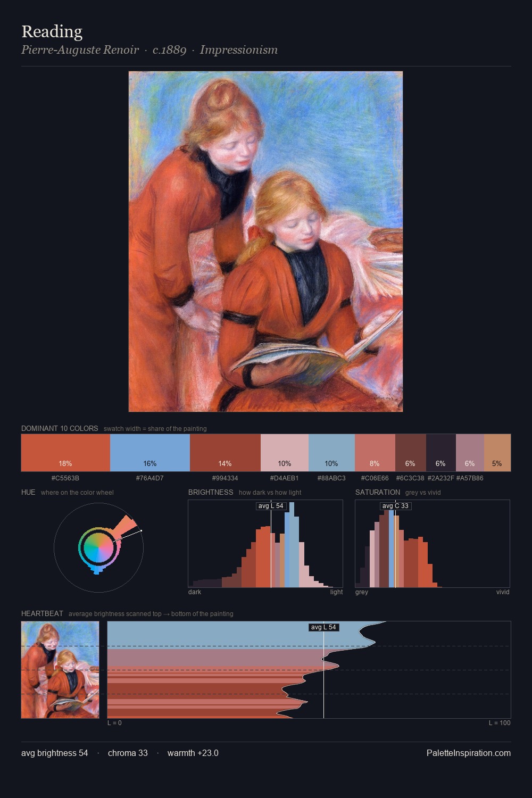The image size is (532, 798).
Task: Click the '#994334' hex label
Action: [x=225, y=478]
